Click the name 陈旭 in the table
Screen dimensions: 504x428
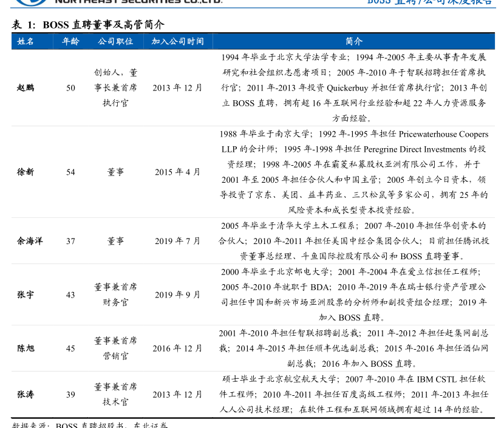26,348
